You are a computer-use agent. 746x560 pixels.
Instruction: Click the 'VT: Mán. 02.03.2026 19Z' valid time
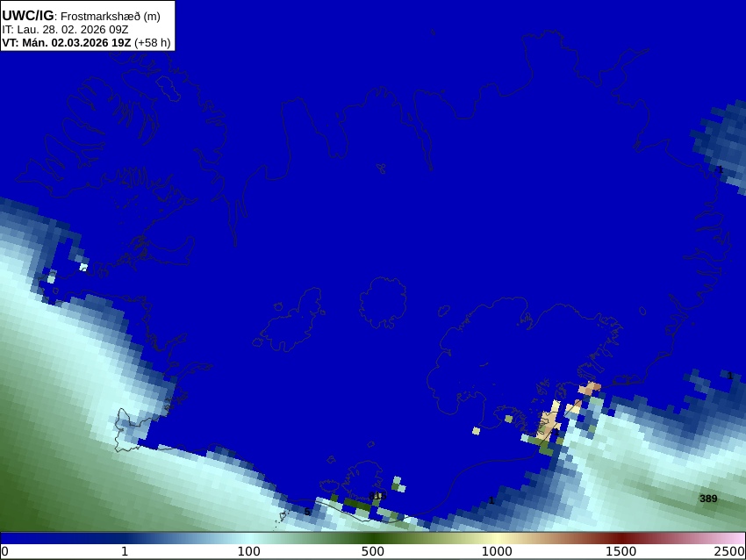click(x=66, y=43)
